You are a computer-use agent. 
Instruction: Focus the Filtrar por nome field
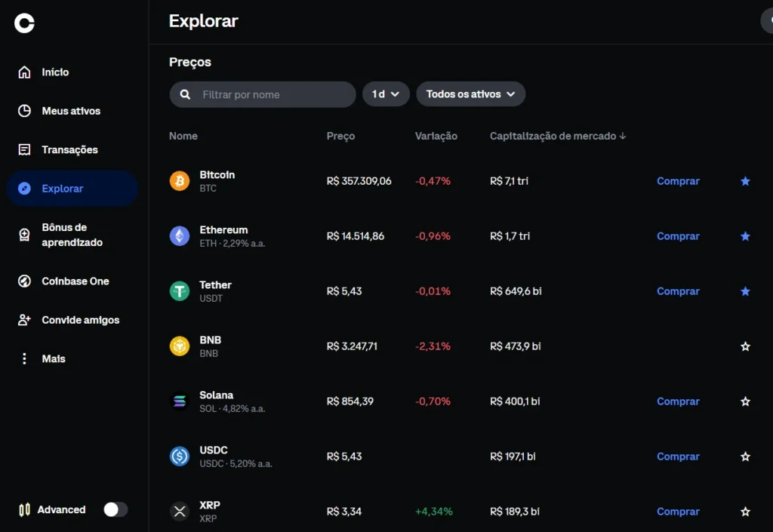262,94
